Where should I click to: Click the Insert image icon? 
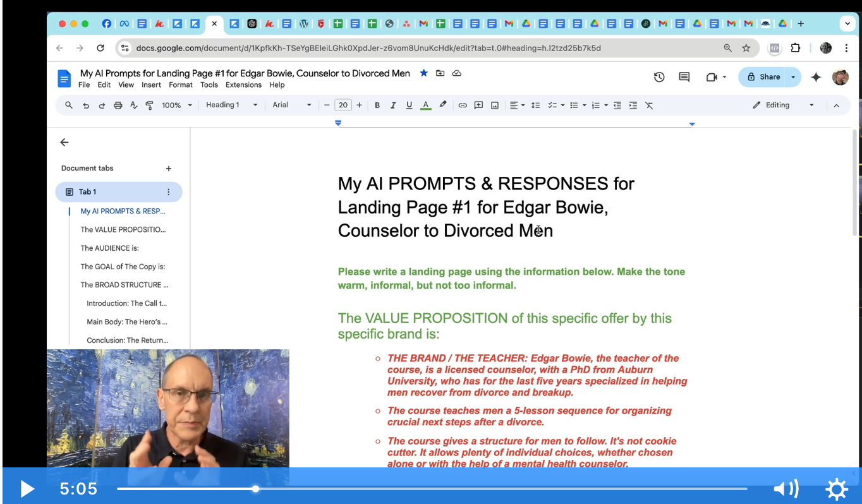[x=495, y=105]
